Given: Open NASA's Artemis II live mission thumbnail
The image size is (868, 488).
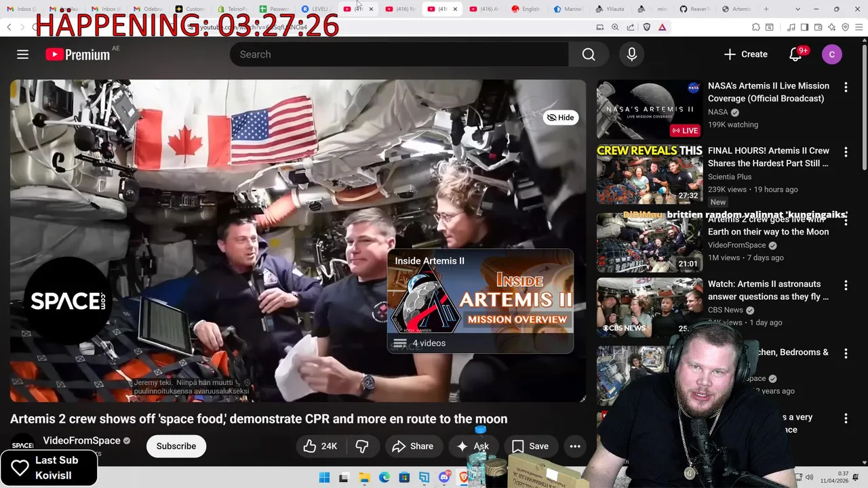Looking at the screenshot, I should point(650,110).
